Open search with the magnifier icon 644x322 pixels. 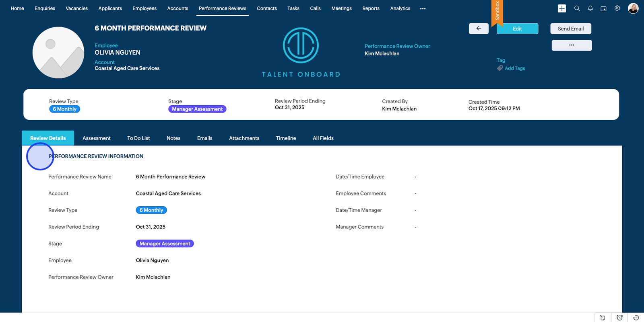tap(577, 8)
